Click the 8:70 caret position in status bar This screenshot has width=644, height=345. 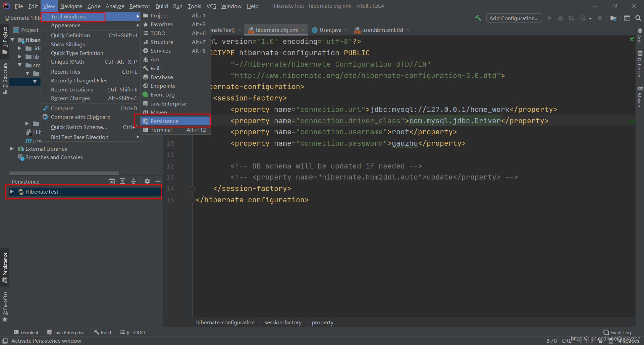pos(551,341)
